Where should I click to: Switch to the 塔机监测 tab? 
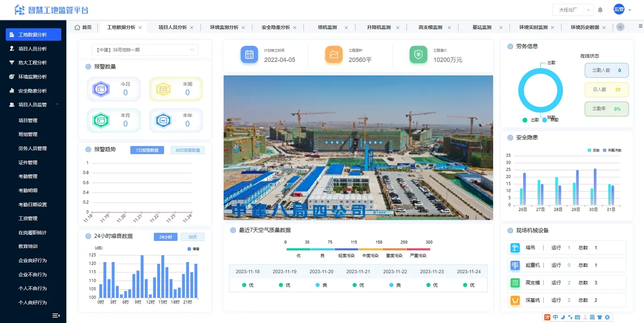point(328,28)
